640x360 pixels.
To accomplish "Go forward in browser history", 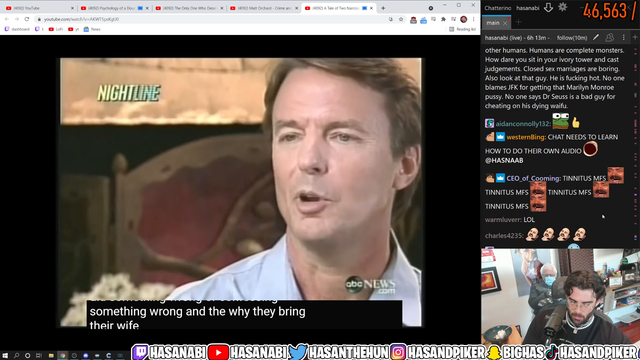I will click(x=17, y=19).
